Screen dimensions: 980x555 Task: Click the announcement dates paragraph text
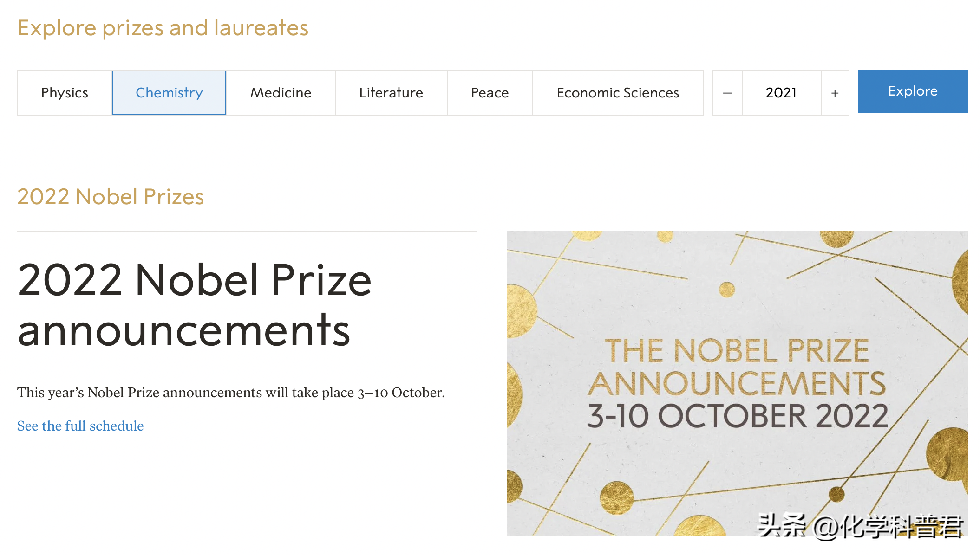[231, 393]
